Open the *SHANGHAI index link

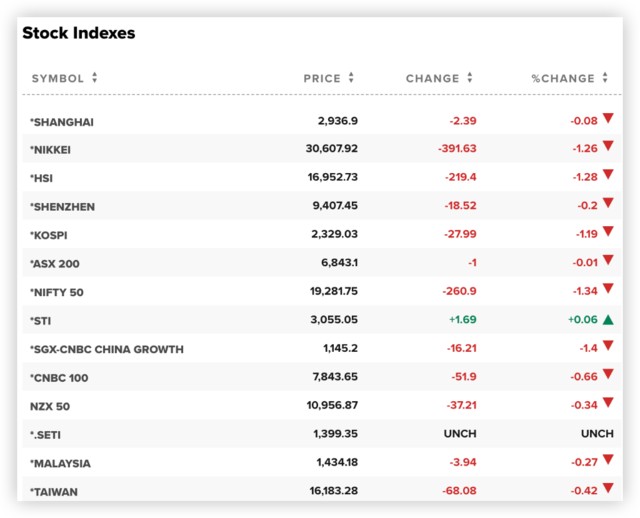click(62, 122)
